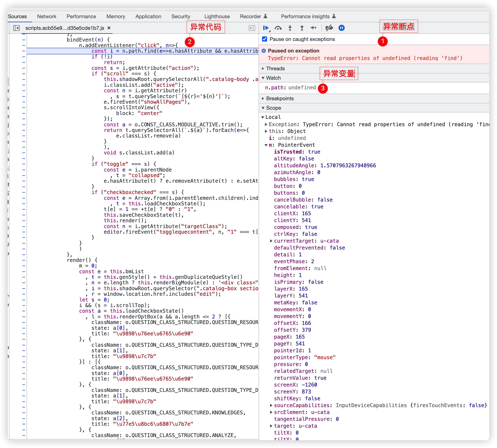The image size is (497, 448).
Task: Click the highlighted n.path.find code line
Action: 143,51
